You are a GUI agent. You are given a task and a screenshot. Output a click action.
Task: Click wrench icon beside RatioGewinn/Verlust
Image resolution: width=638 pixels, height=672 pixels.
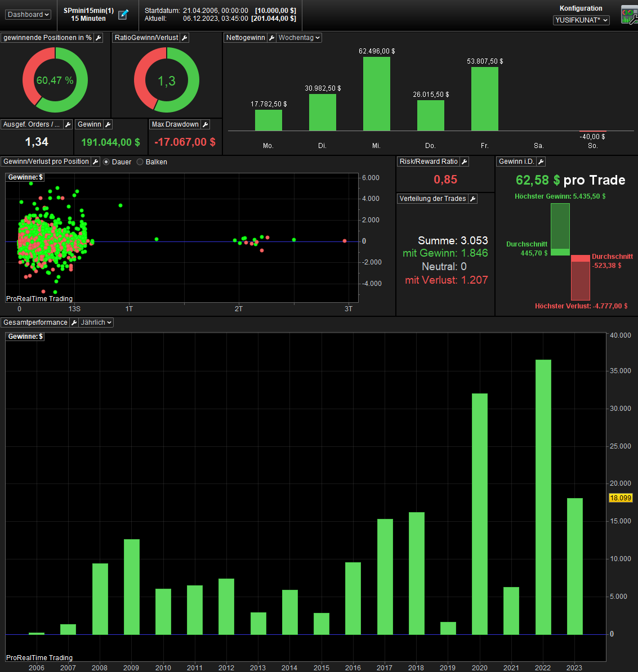point(184,38)
